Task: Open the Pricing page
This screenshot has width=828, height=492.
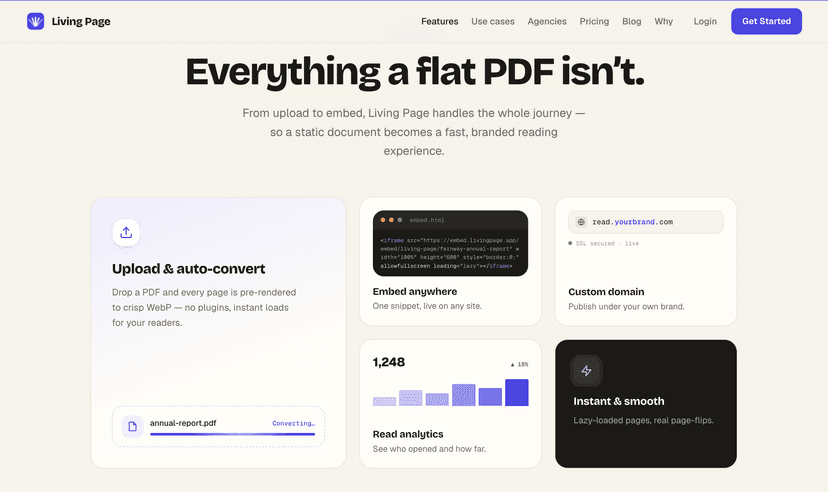Action: pyautogui.click(x=594, y=21)
